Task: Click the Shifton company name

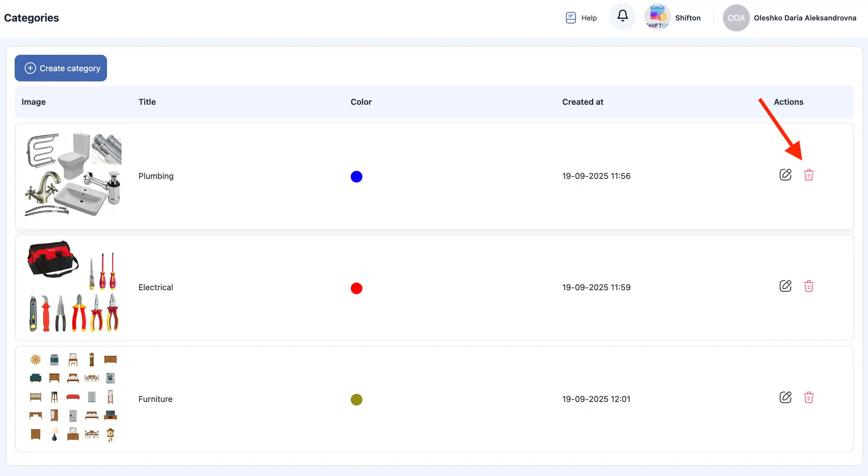Action: (x=688, y=18)
